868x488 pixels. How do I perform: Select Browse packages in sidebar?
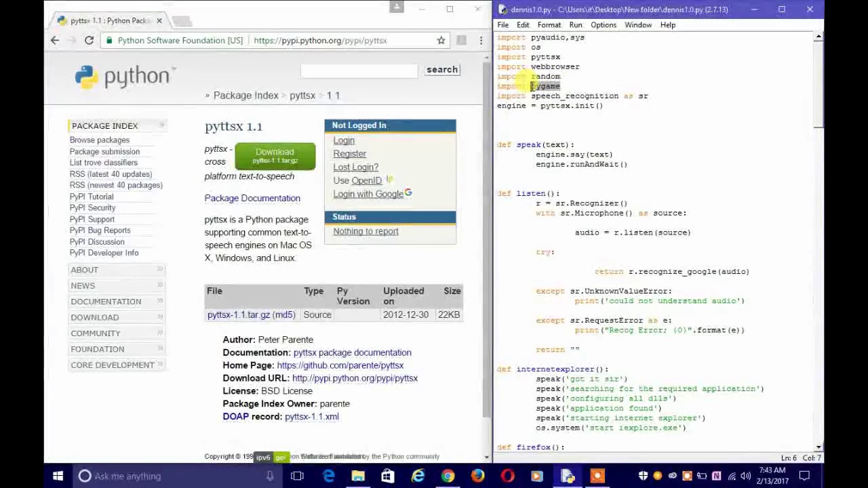point(99,140)
